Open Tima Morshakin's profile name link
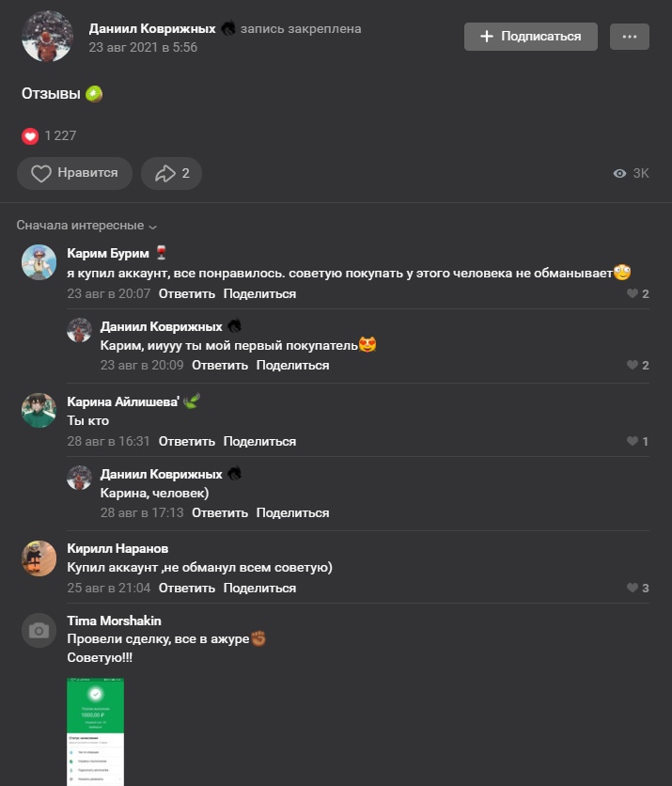Screen dimensions: 672x786 (x=114, y=621)
